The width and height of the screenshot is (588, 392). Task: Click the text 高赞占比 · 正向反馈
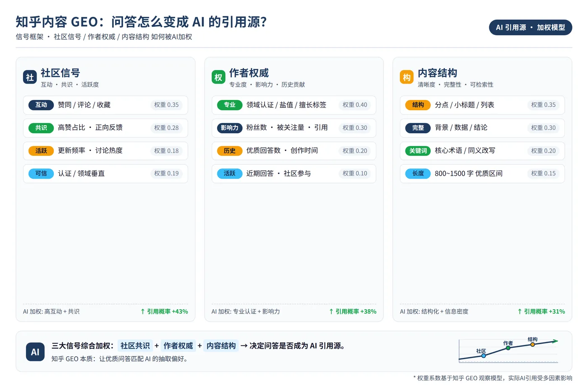tap(90, 127)
